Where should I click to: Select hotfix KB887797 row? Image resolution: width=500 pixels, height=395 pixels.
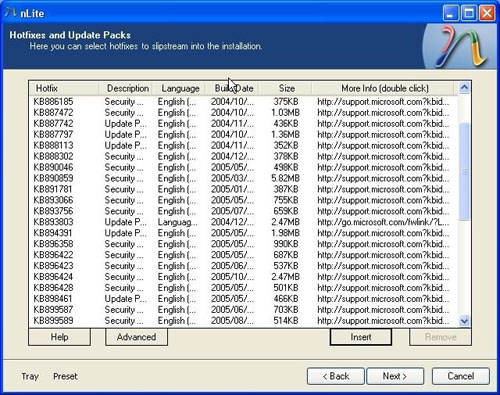243,134
